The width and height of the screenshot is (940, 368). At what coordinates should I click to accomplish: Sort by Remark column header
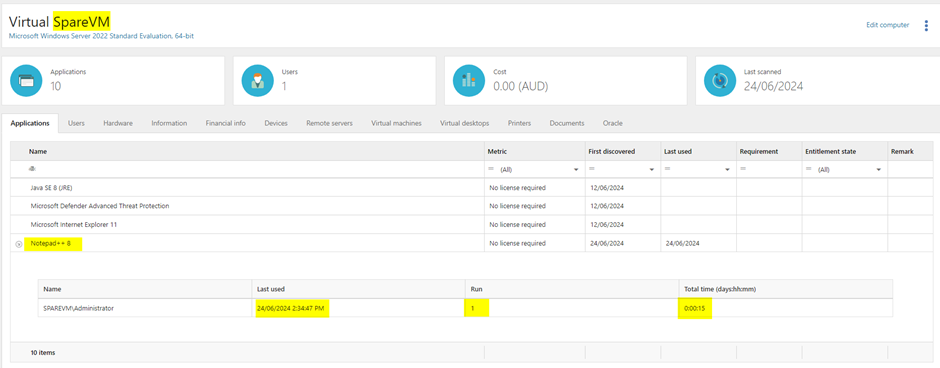pyautogui.click(x=902, y=152)
